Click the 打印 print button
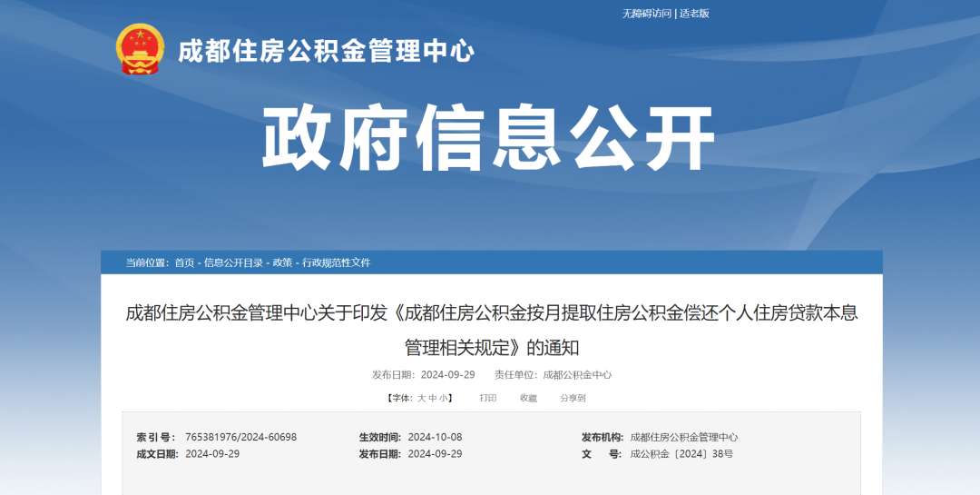980x495 pixels. (488, 398)
